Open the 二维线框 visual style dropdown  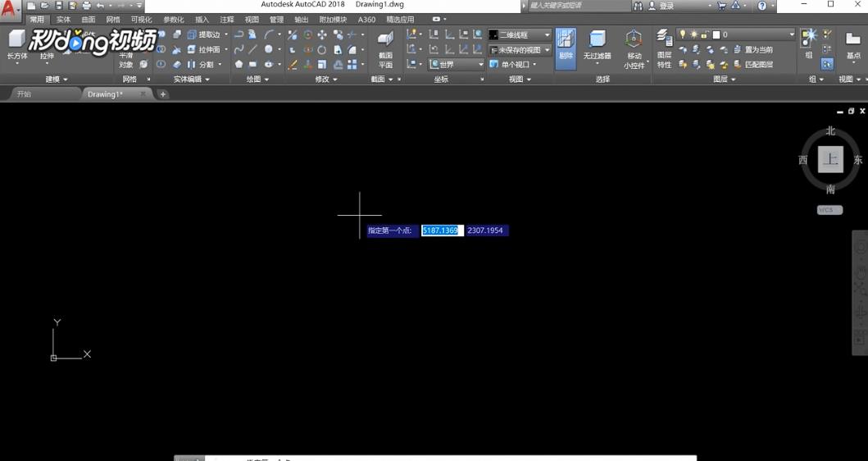click(520, 34)
